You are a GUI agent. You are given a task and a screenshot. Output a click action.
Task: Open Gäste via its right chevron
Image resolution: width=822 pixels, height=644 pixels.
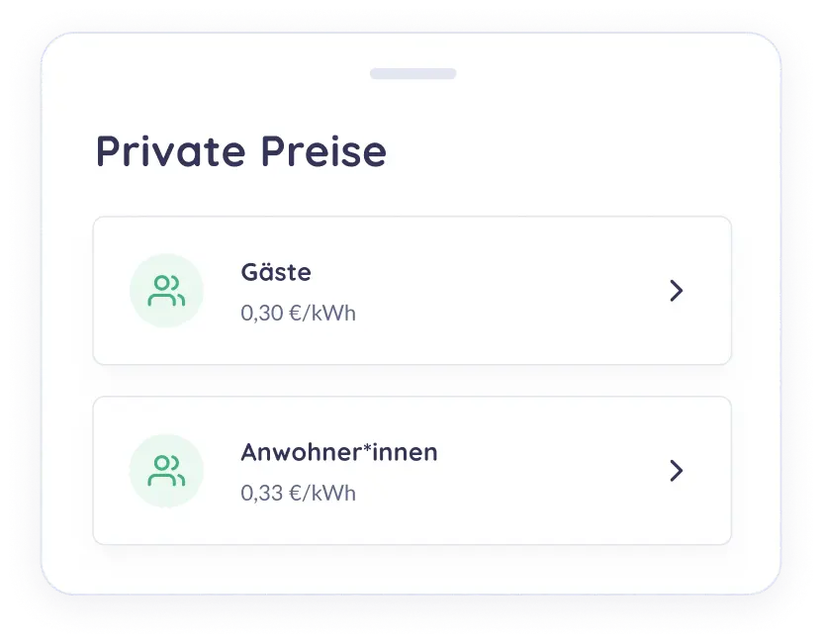(677, 291)
